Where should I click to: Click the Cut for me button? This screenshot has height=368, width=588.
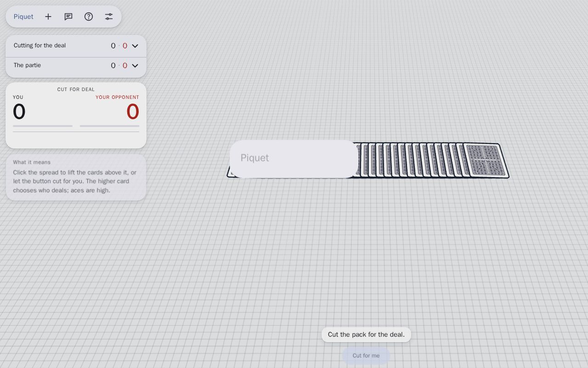[x=366, y=356]
